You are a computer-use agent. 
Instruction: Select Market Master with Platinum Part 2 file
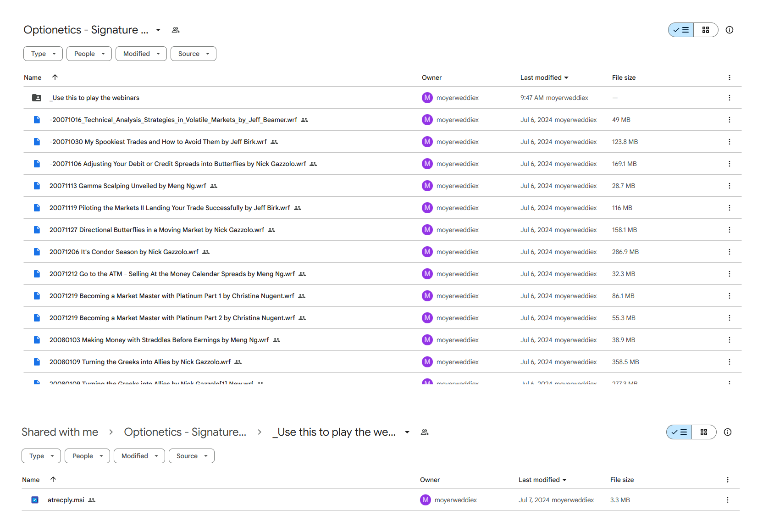coord(382,318)
